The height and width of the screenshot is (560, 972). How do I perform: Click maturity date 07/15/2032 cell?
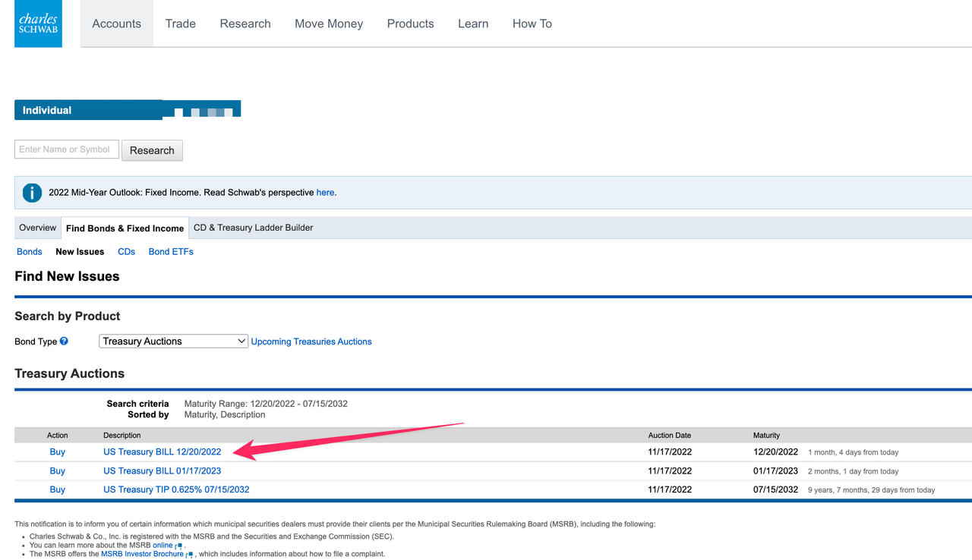pyautogui.click(x=776, y=489)
